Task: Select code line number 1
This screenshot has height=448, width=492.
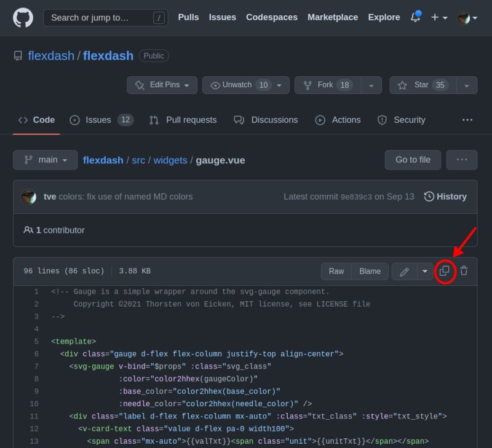Action: coord(36,292)
